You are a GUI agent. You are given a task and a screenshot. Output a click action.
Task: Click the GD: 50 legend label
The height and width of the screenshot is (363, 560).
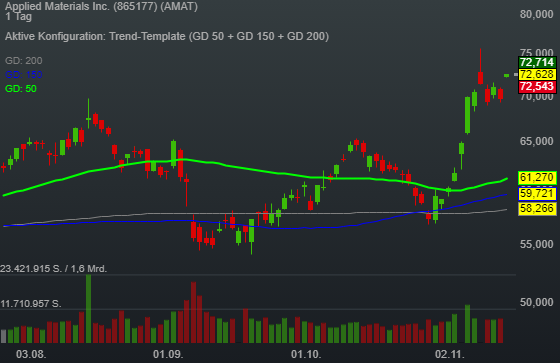click(21, 89)
